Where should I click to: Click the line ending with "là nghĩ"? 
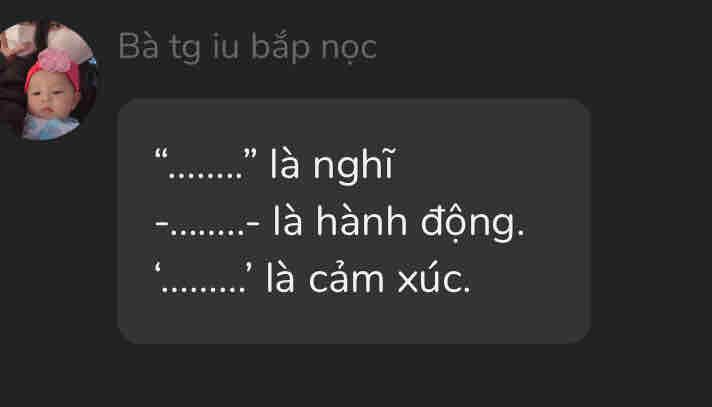273,164
